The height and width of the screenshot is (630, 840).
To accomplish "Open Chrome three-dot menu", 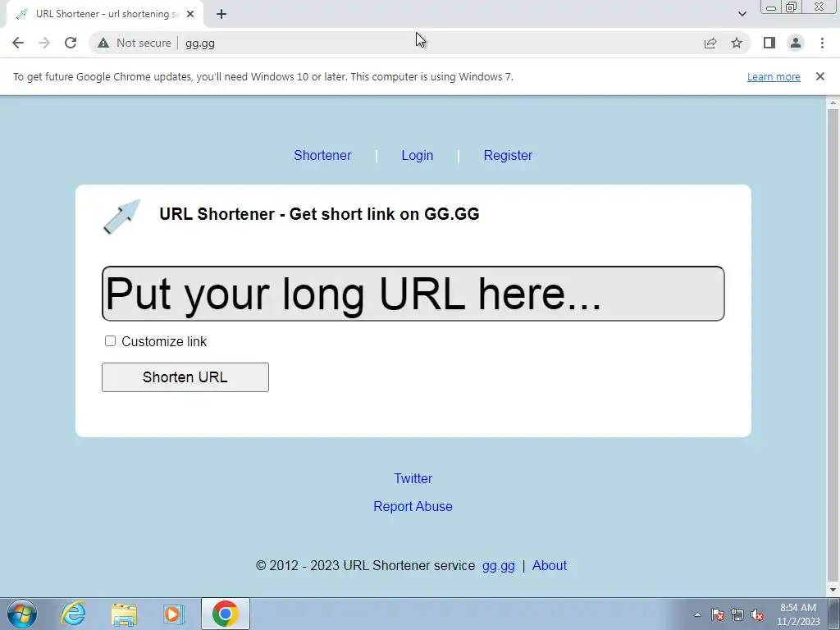I will coord(822,43).
